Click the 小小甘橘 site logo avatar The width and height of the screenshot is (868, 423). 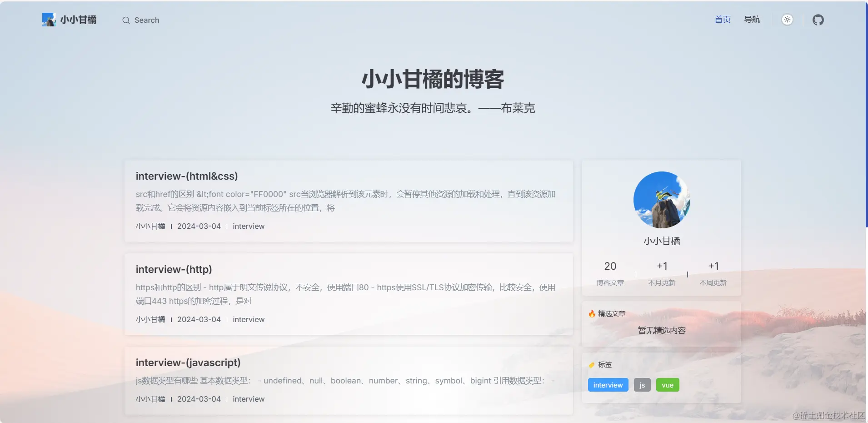coord(49,19)
